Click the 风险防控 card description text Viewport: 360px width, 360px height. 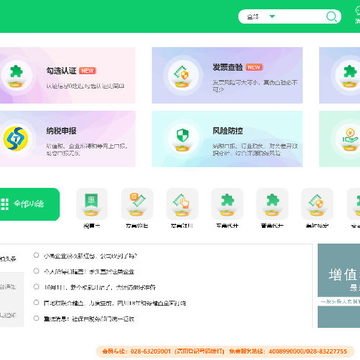tap(255, 150)
